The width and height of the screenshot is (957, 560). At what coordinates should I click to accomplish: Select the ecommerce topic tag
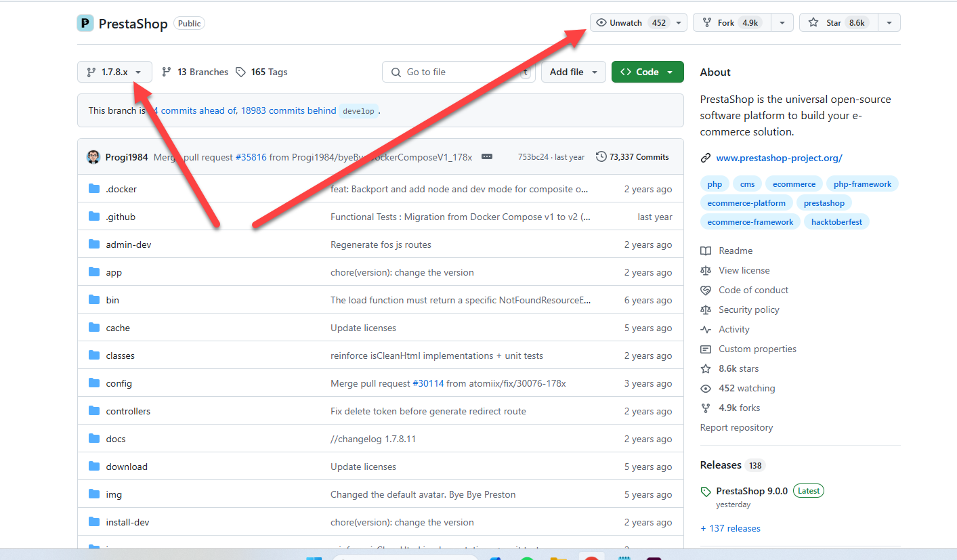click(x=794, y=184)
